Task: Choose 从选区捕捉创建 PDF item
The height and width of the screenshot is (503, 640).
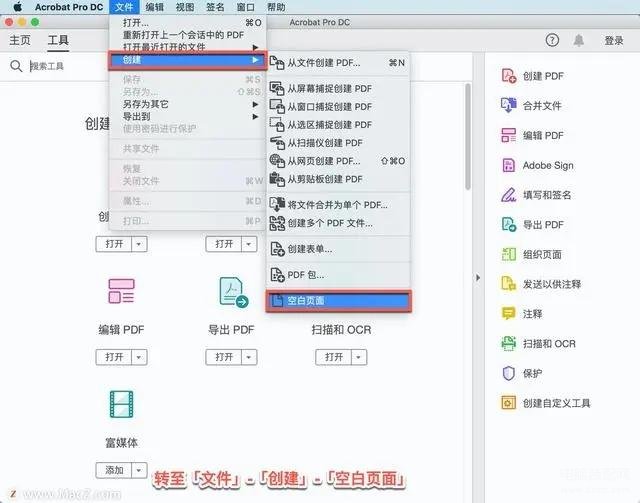Action: pyautogui.click(x=338, y=125)
